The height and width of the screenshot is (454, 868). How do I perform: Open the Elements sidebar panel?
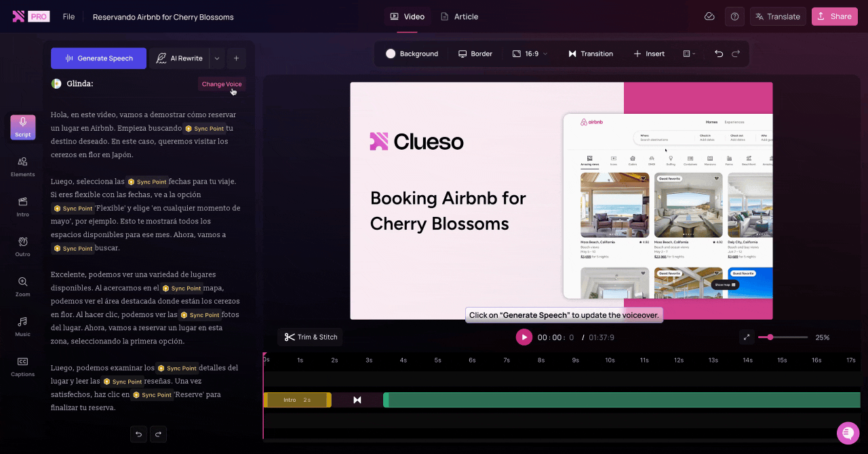(23, 167)
